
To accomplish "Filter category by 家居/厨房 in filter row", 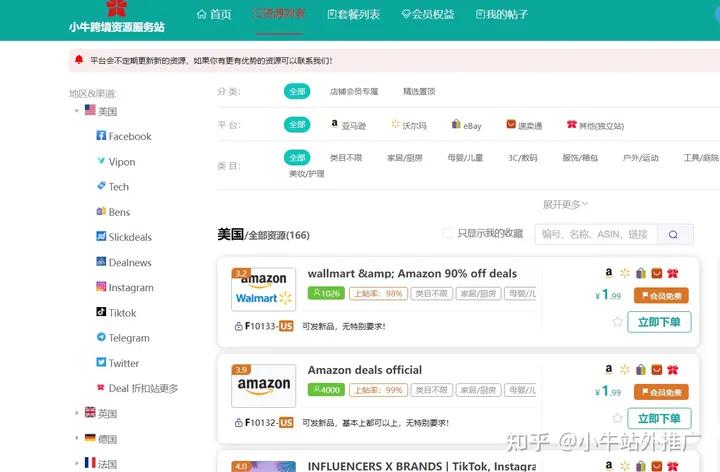I will pos(405,157).
